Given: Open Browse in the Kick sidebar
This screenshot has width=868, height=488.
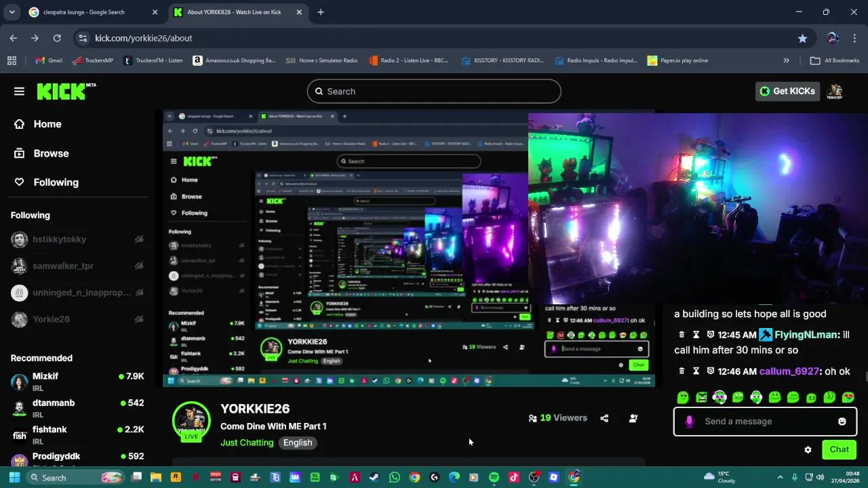Looking at the screenshot, I should coord(51,153).
